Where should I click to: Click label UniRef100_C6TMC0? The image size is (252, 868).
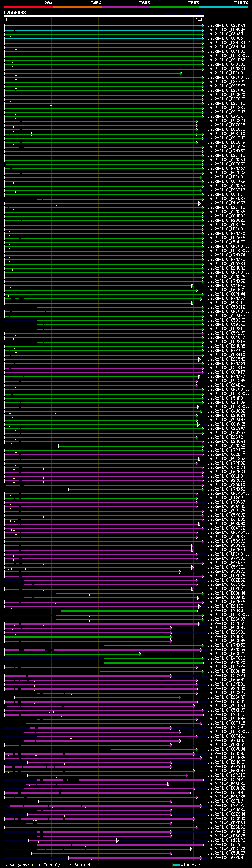coord(226,194)
